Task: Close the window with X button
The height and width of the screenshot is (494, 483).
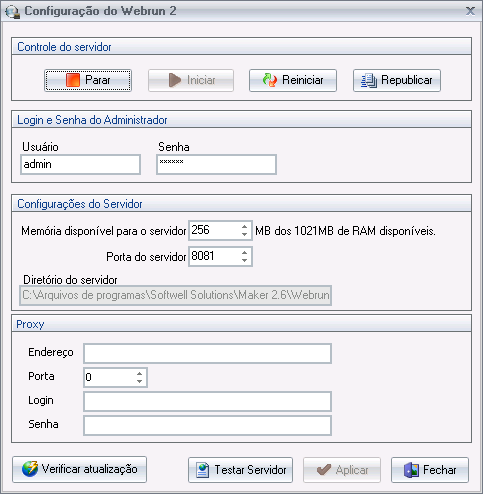Action: pos(470,11)
